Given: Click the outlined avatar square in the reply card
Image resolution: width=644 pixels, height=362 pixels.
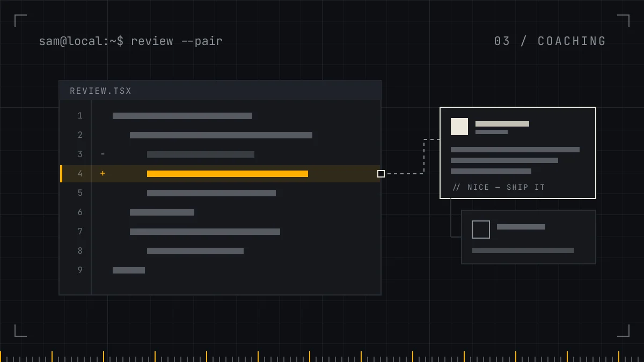Looking at the screenshot, I should [x=481, y=230].
